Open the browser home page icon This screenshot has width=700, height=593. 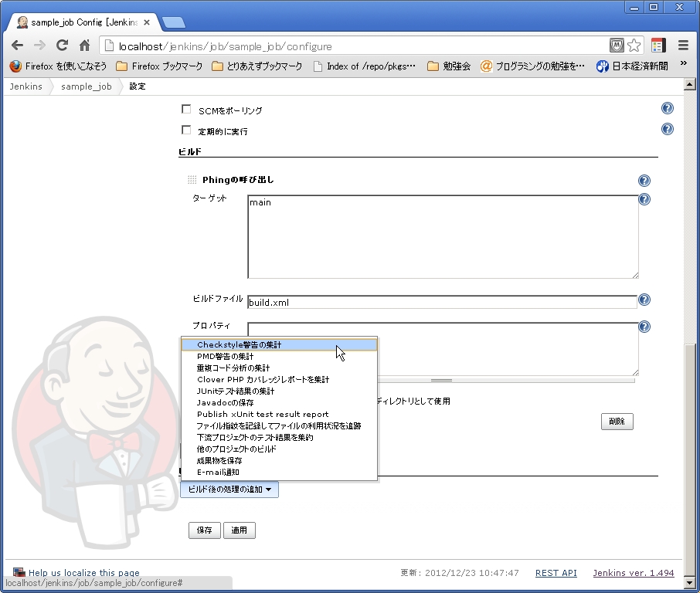click(85, 45)
